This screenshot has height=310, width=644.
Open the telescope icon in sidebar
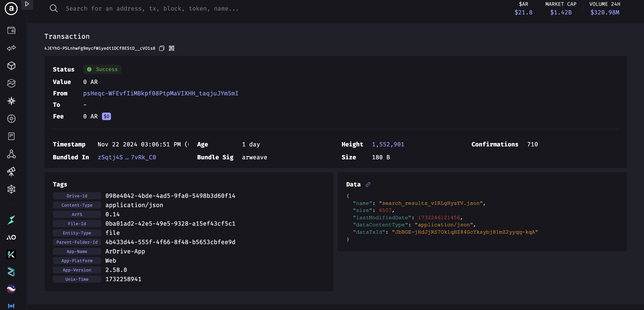(11, 172)
